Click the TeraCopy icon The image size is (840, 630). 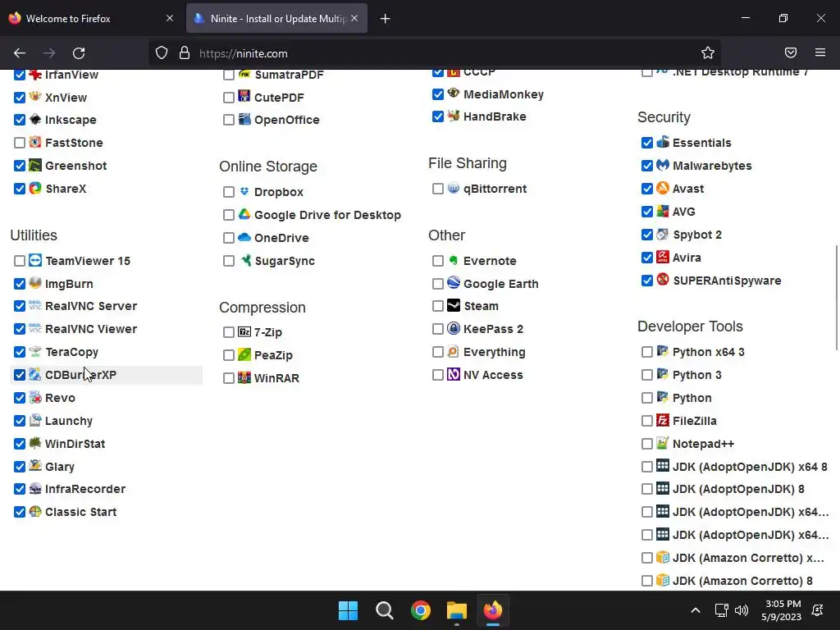click(34, 352)
